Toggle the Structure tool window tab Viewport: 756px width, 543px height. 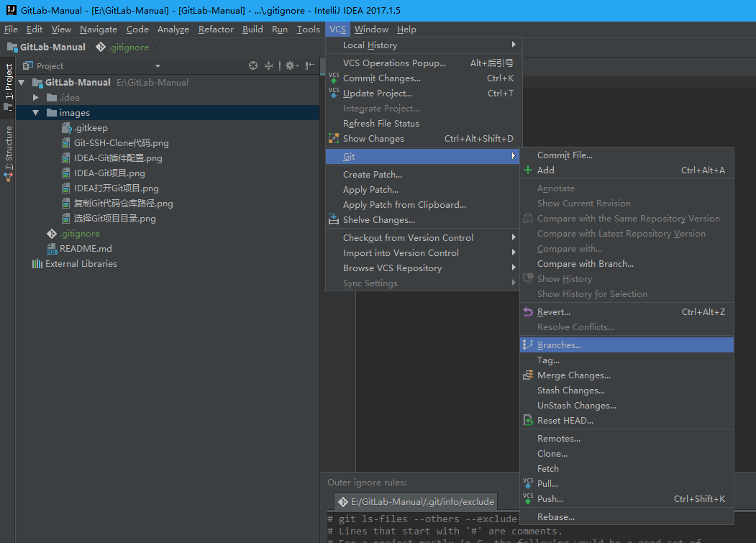pyautogui.click(x=9, y=147)
